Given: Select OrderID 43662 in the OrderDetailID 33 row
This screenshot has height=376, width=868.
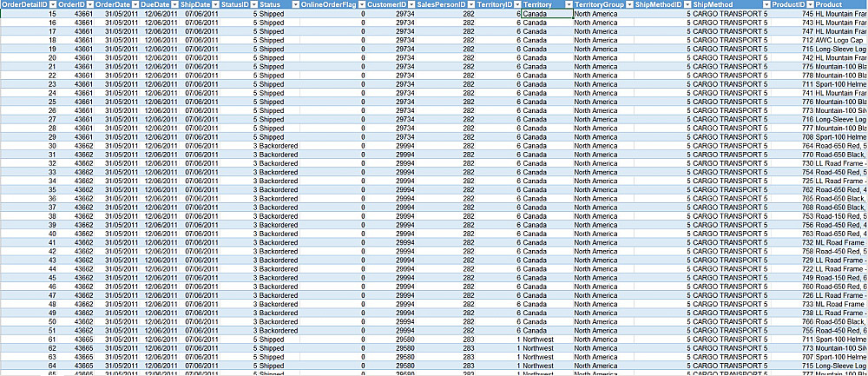Looking at the screenshot, I should click(76, 172).
